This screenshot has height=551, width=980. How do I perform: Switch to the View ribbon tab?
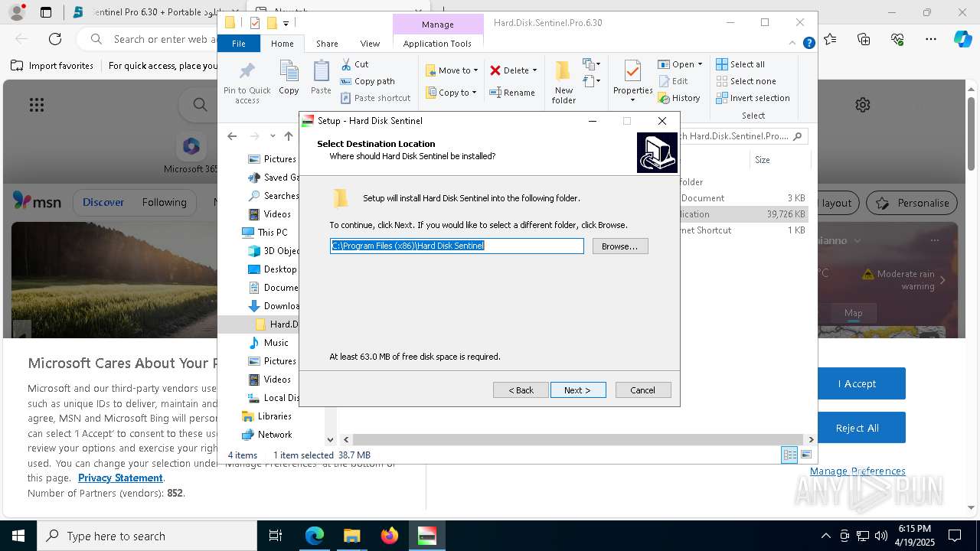[x=370, y=44]
